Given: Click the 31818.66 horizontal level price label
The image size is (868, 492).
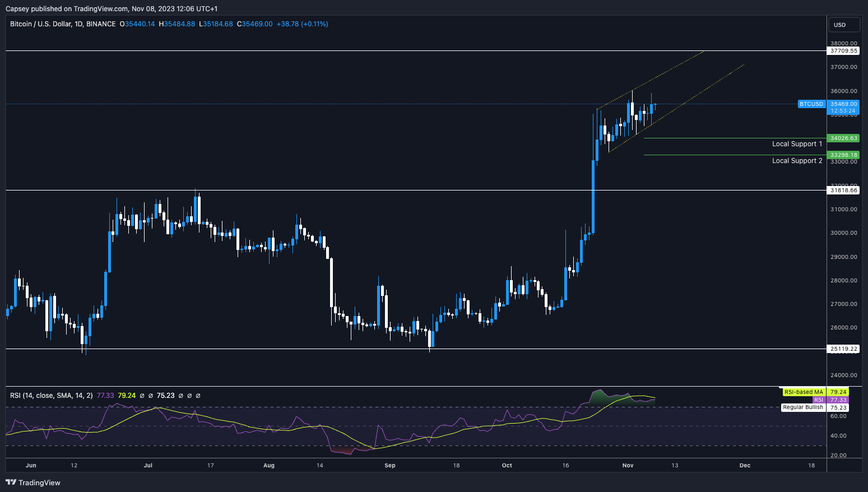Looking at the screenshot, I should (x=844, y=190).
